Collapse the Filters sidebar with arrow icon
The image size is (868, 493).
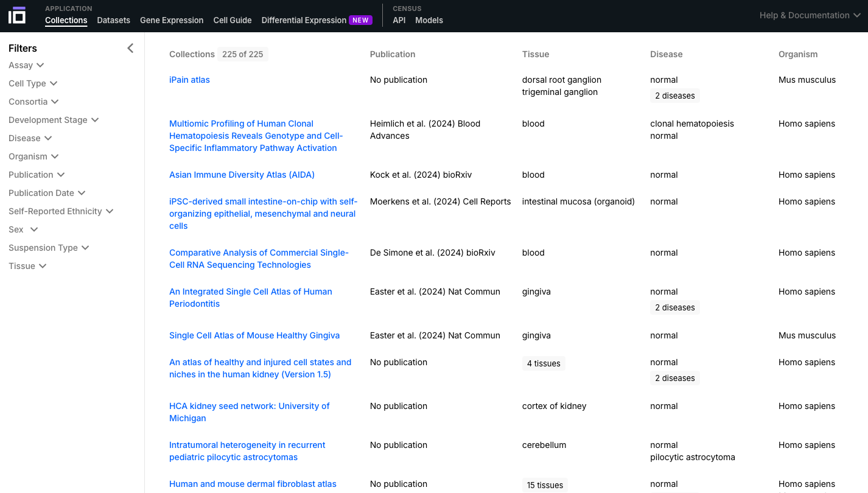click(x=130, y=48)
